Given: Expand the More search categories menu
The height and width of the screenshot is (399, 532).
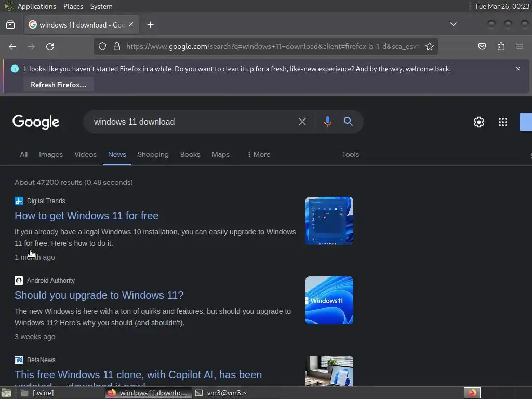Looking at the screenshot, I should (x=259, y=154).
